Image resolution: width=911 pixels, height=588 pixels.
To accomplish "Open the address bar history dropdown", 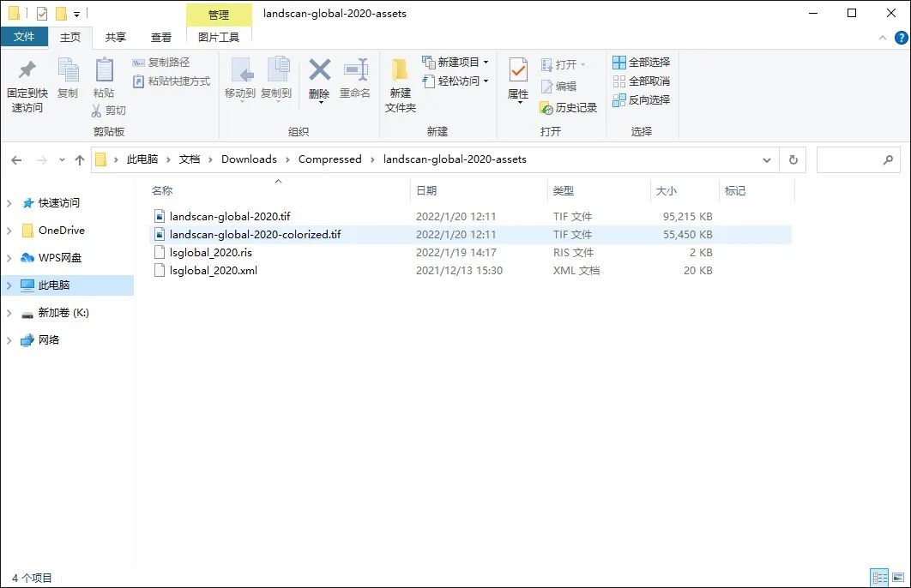I will tap(766, 160).
